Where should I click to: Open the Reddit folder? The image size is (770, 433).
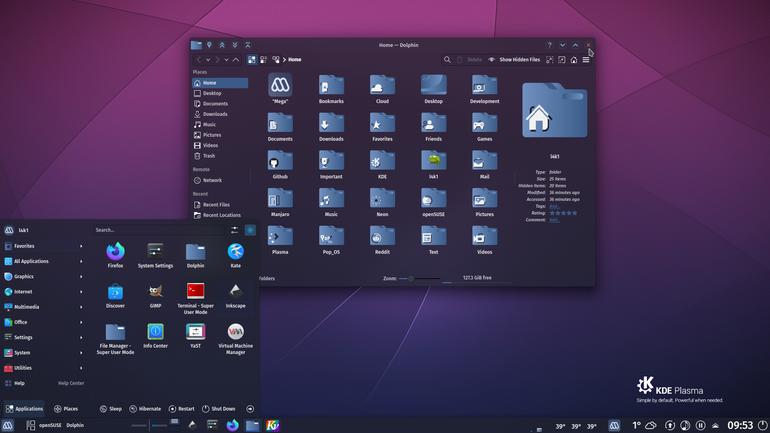382,240
